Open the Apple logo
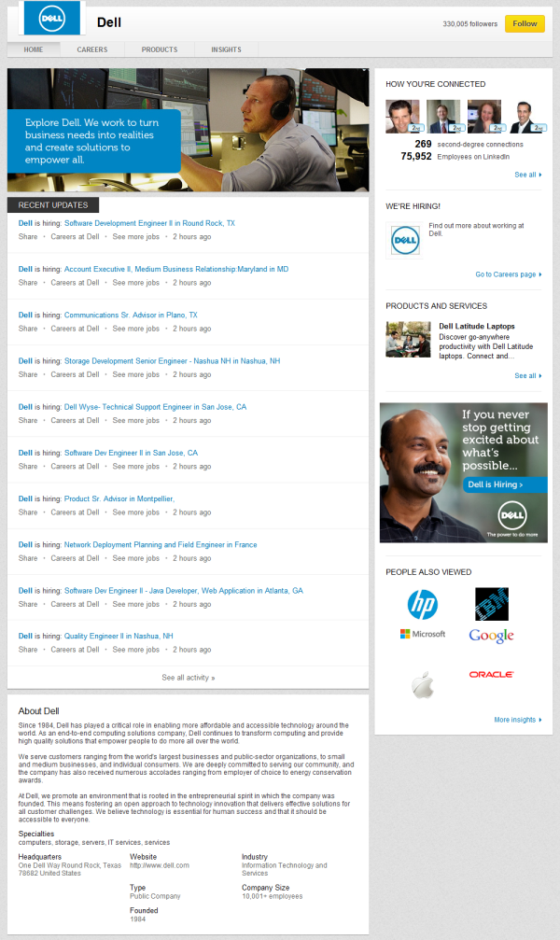Image resolution: width=560 pixels, height=940 pixels. click(422, 686)
